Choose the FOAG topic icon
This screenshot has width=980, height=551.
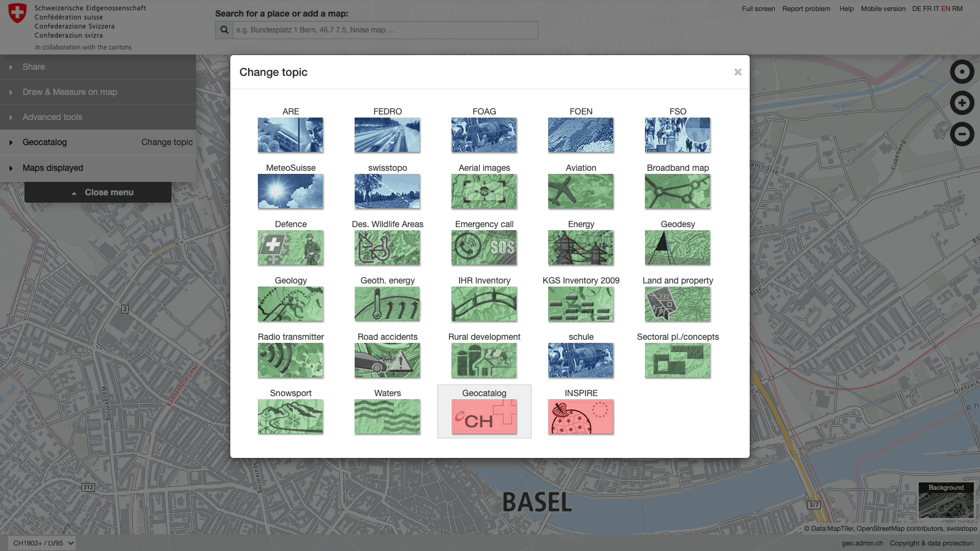click(x=484, y=135)
